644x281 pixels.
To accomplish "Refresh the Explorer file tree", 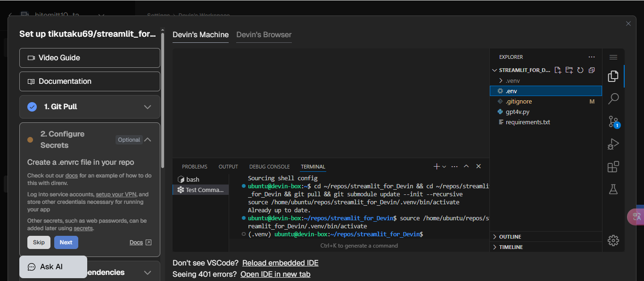I will click(x=580, y=70).
